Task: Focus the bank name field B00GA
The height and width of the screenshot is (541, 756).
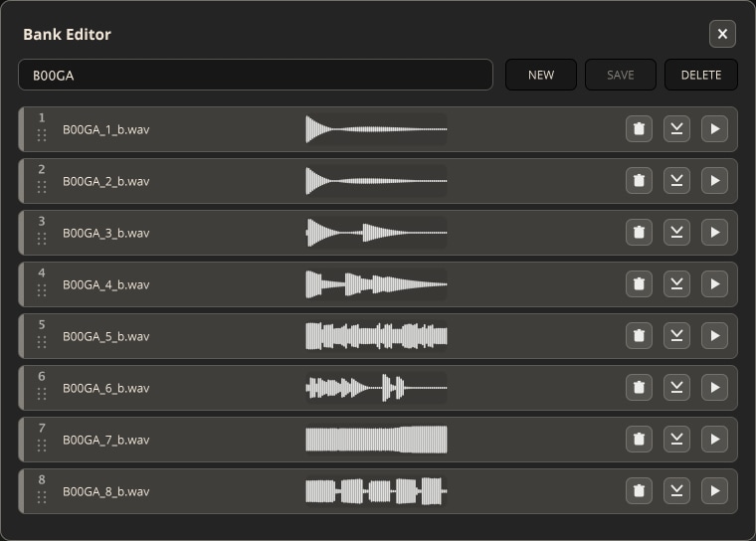Action: (256, 75)
